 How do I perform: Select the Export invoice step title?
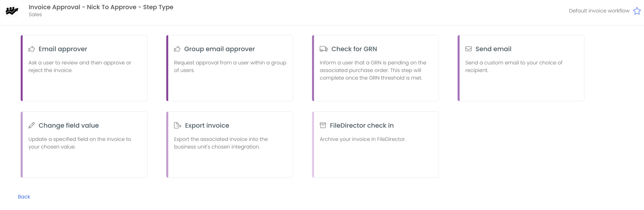(x=207, y=125)
